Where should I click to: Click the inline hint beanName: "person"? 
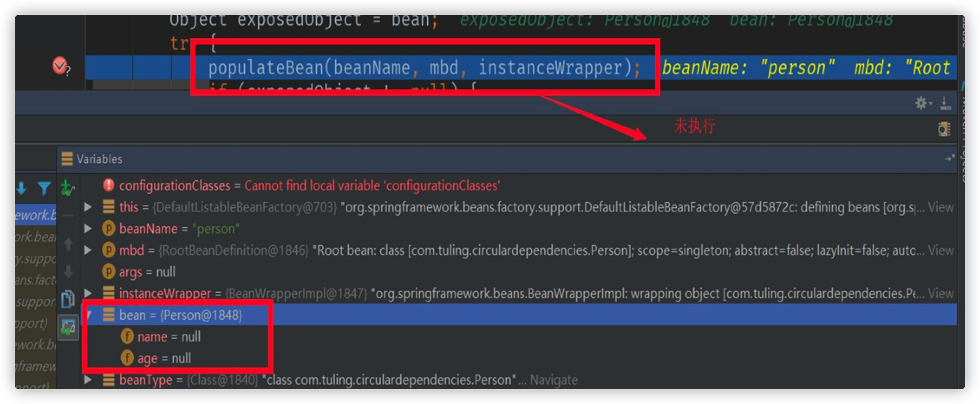coord(749,68)
